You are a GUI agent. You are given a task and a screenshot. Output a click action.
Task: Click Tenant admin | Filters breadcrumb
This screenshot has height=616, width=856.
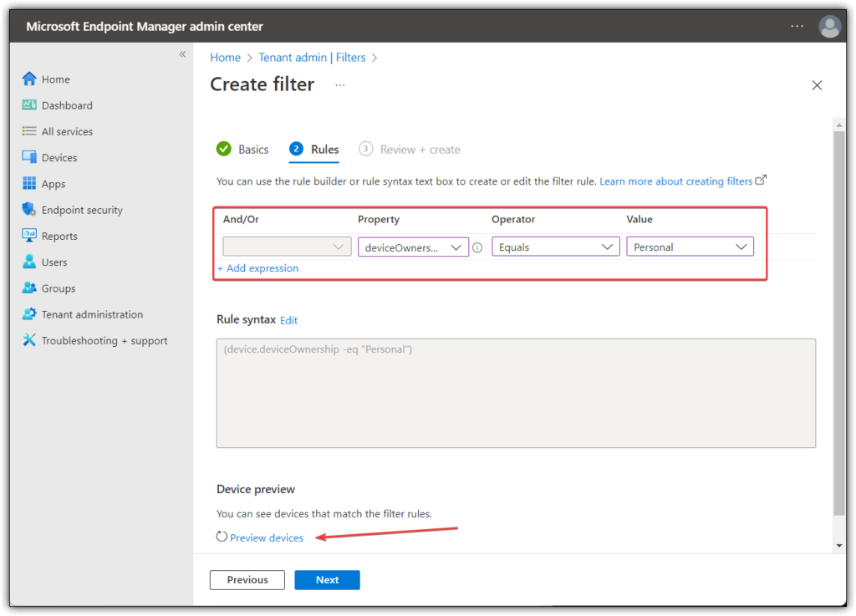point(313,58)
